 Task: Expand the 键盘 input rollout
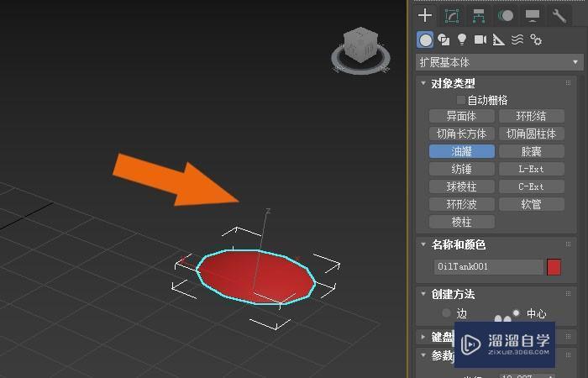tap(423, 337)
